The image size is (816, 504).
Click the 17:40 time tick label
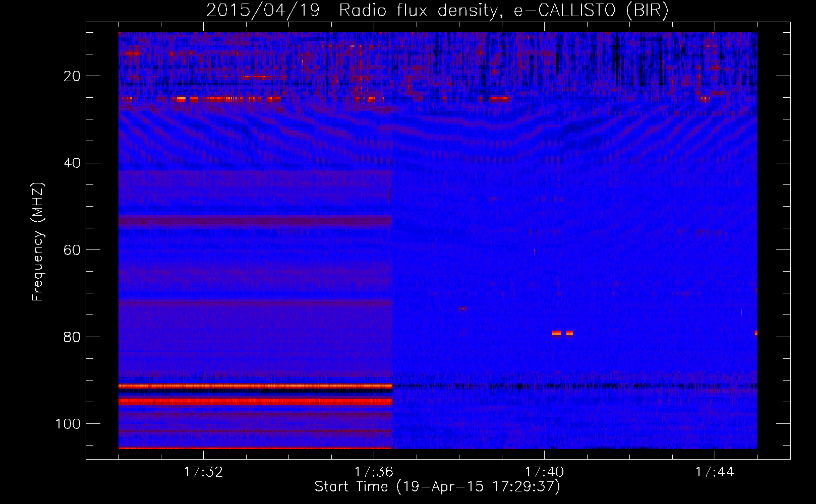(544, 472)
